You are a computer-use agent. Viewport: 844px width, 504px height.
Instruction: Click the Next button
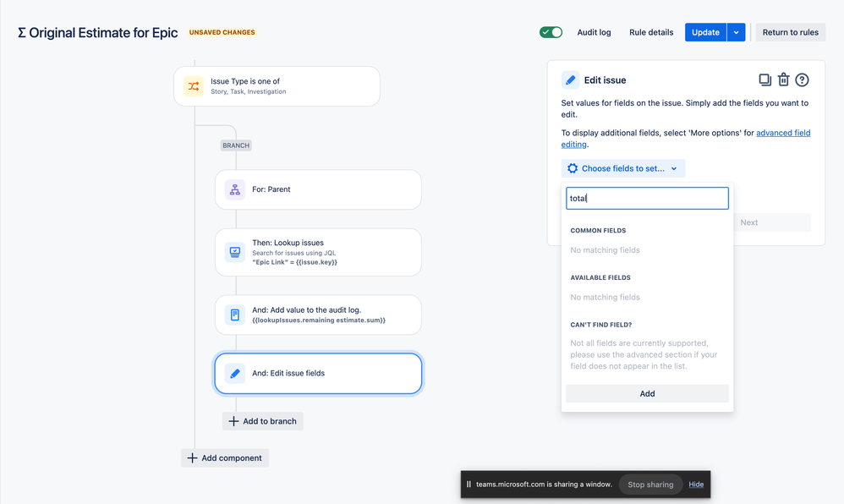(748, 222)
